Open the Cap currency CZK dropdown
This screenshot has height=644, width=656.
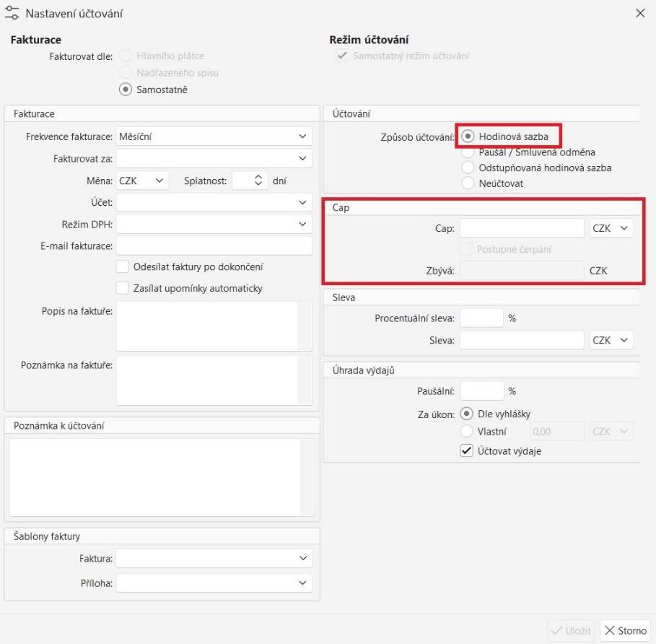point(611,228)
